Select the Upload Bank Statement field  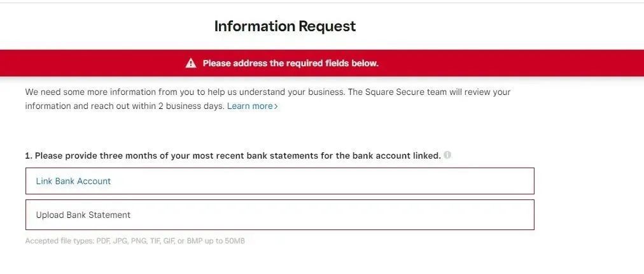[x=279, y=215]
